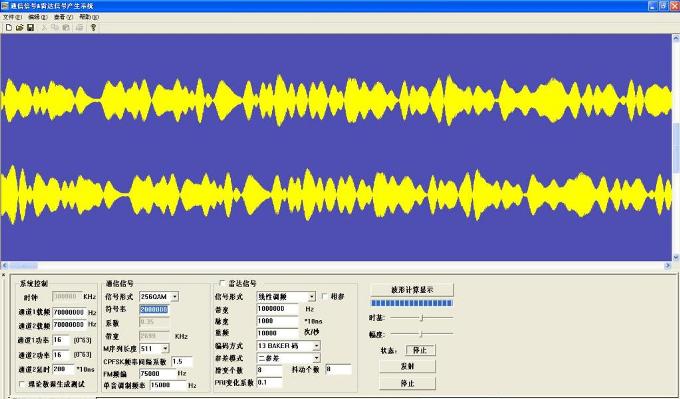Click the 符号率 field showing 2000000
This screenshot has width=680, height=399.
click(x=154, y=309)
